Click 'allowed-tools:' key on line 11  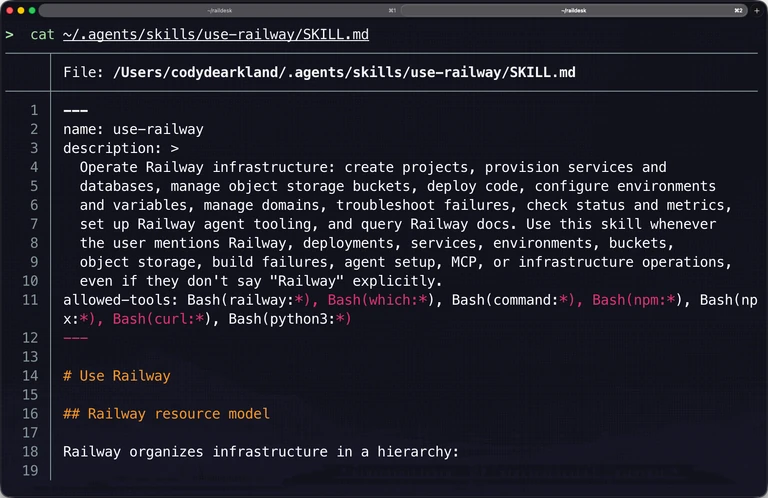[x=120, y=300]
